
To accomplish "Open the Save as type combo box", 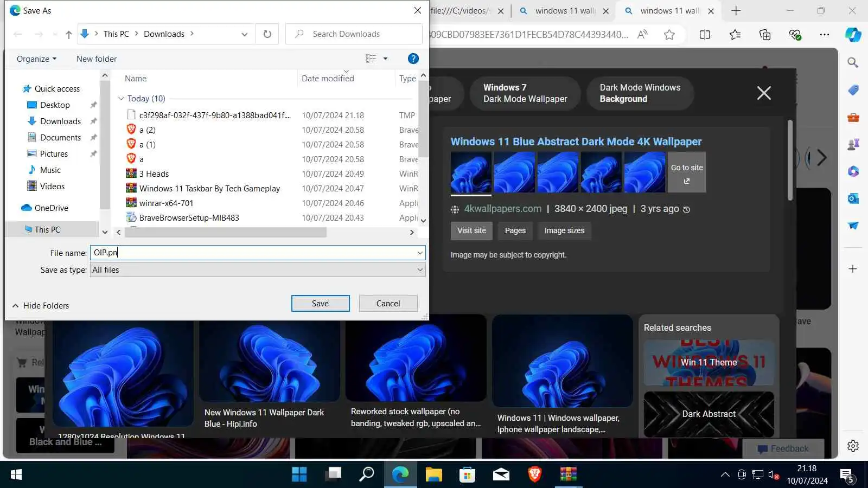I will [x=258, y=269].
